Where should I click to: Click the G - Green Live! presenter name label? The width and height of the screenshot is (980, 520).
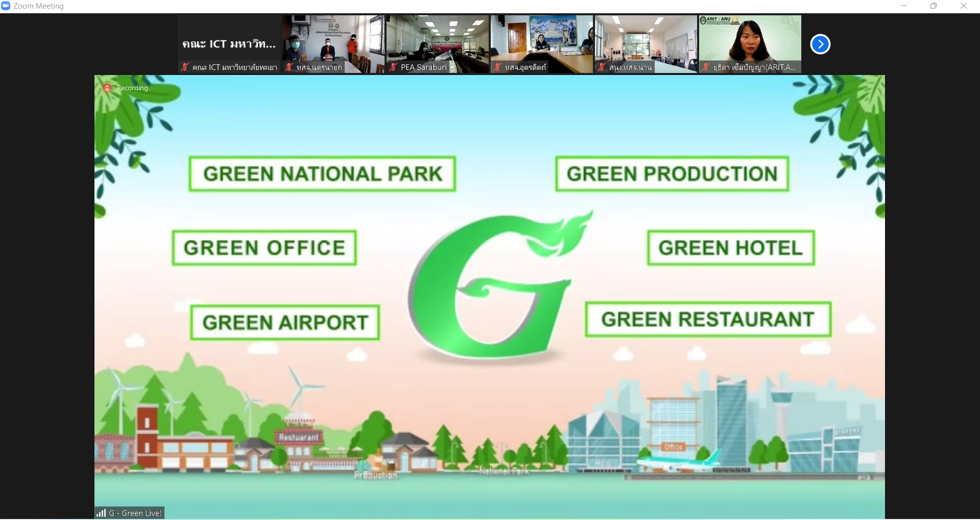click(135, 513)
